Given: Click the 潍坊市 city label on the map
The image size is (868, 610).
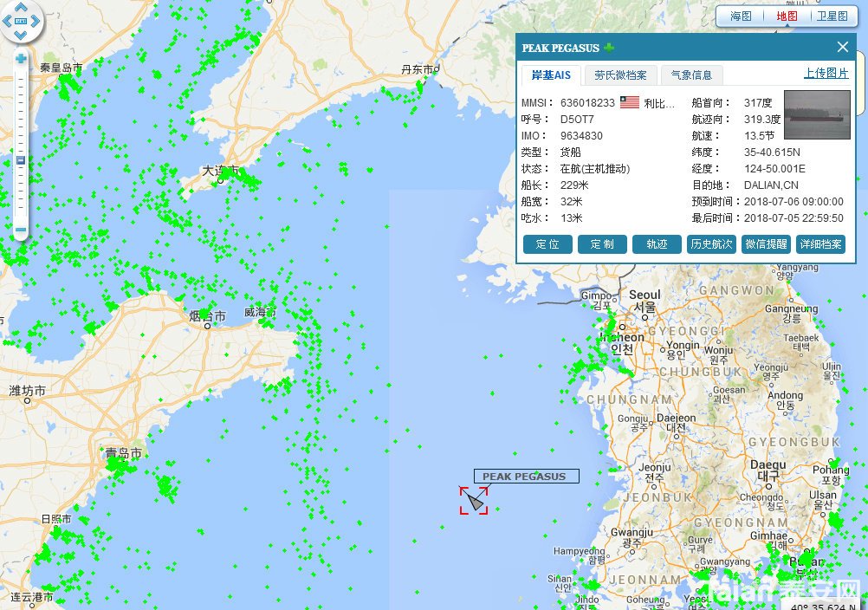Looking at the screenshot, I should tap(27, 391).
